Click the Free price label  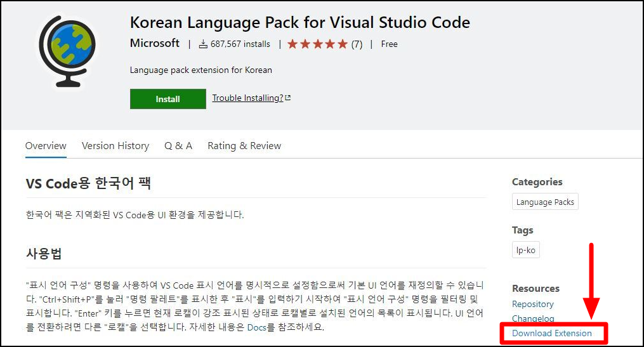[x=390, y=44]
